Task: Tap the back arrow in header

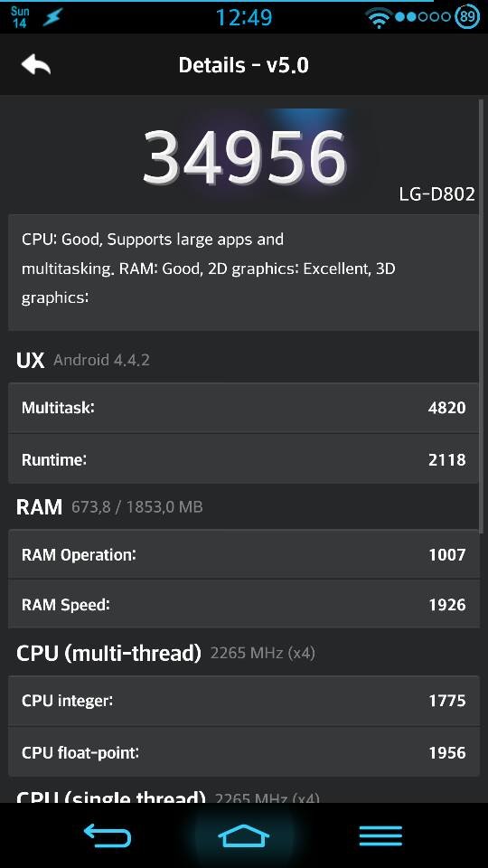Action: point(36,65)
